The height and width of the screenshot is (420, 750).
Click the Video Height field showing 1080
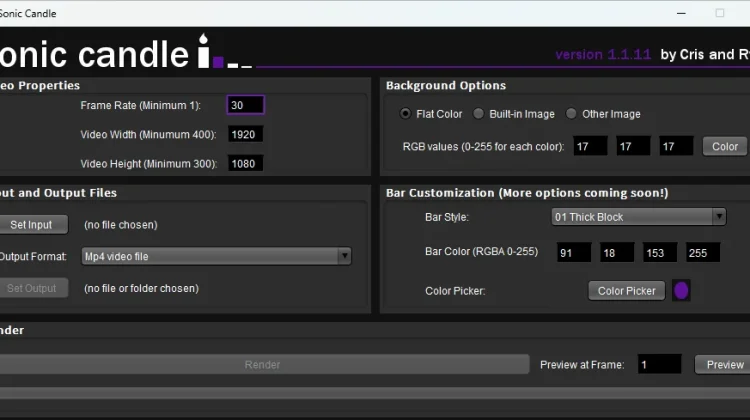point(245,164)
